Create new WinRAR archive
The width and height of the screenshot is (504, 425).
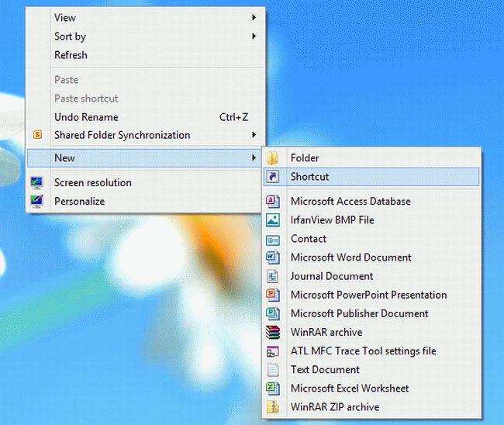pos(371,332)
